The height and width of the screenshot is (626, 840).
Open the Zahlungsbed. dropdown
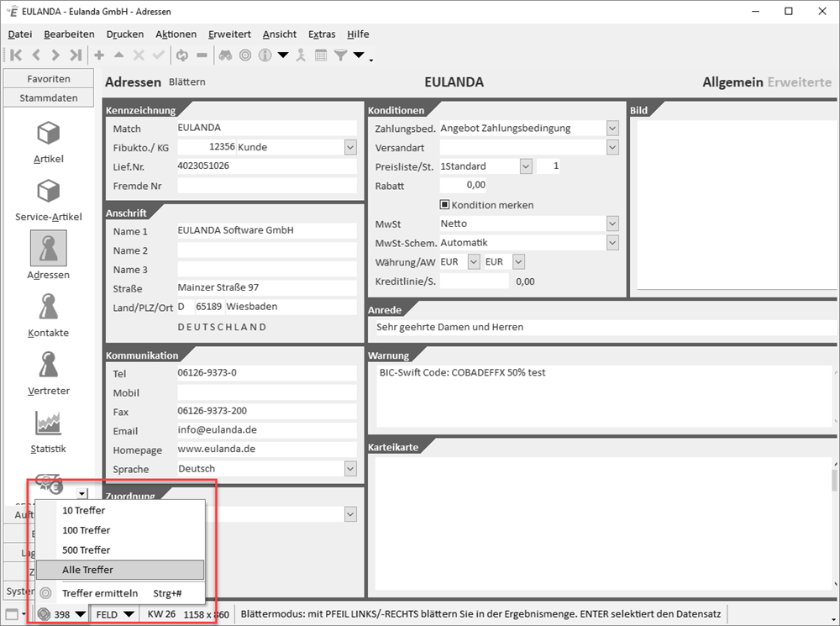click(x=612, y=128)
